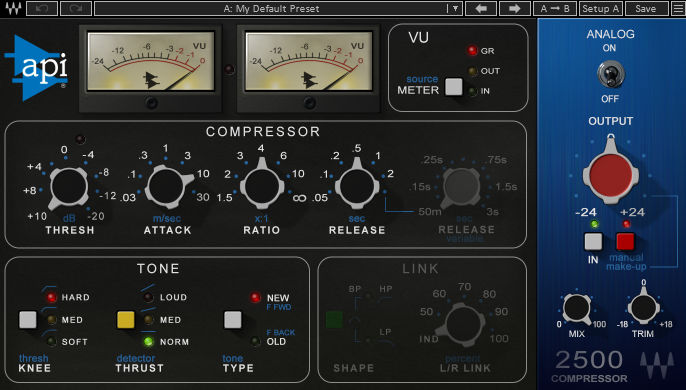Click the "2500" model text

(x=589, y=360)
